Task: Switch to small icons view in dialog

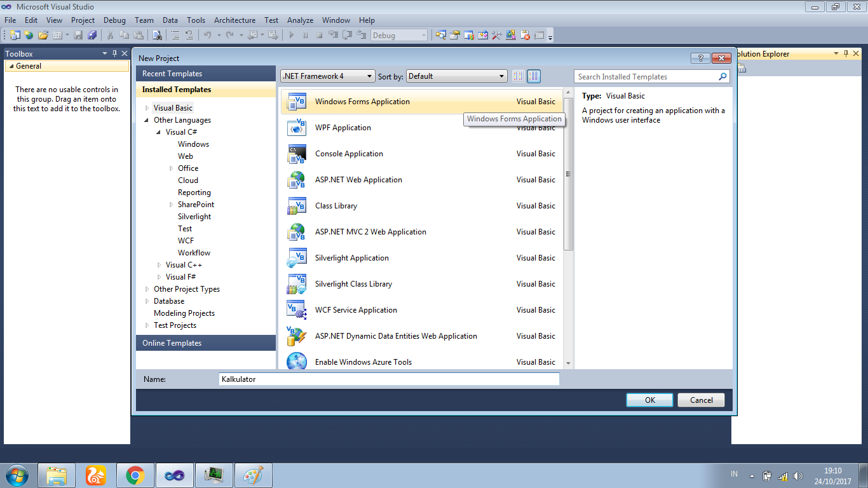Action: (x=519, y=76)
